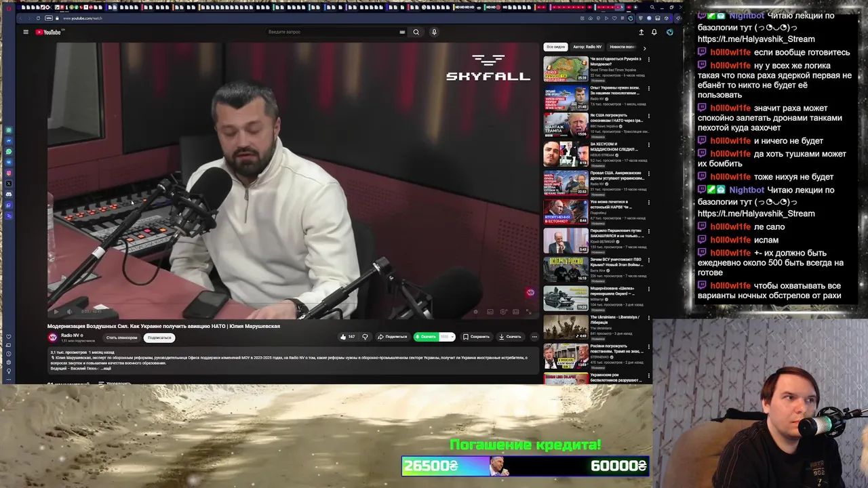The height and width of the screenshot is (488, 868).
Task: Open the 'ШАНТАЖ ТРАМПА' BBC News video thumbnail
Action: point(566,127)
